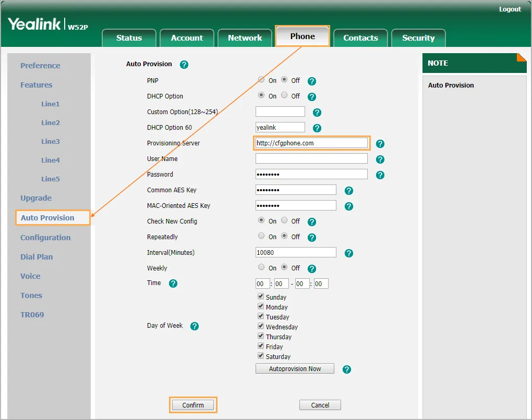Open Configuration sidebar page
The image size is (532, 420).
pos(45,238)
